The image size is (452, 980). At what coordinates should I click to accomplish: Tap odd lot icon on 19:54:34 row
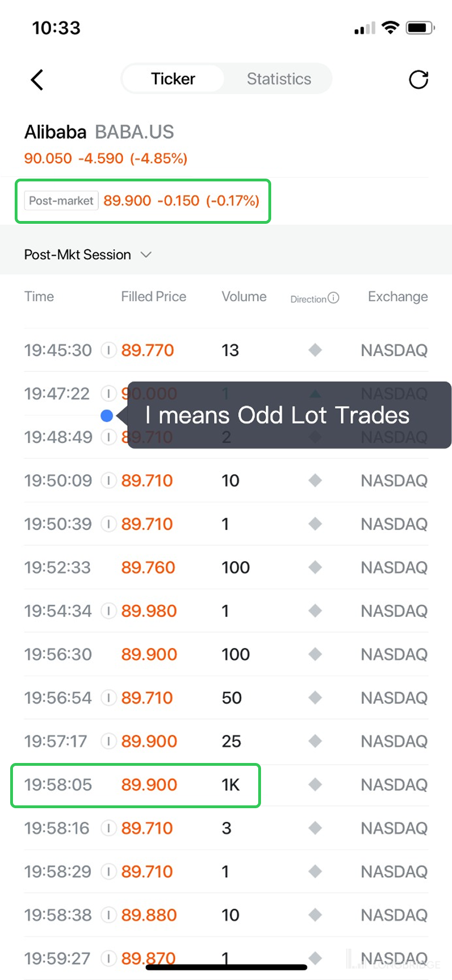(108, 611)
